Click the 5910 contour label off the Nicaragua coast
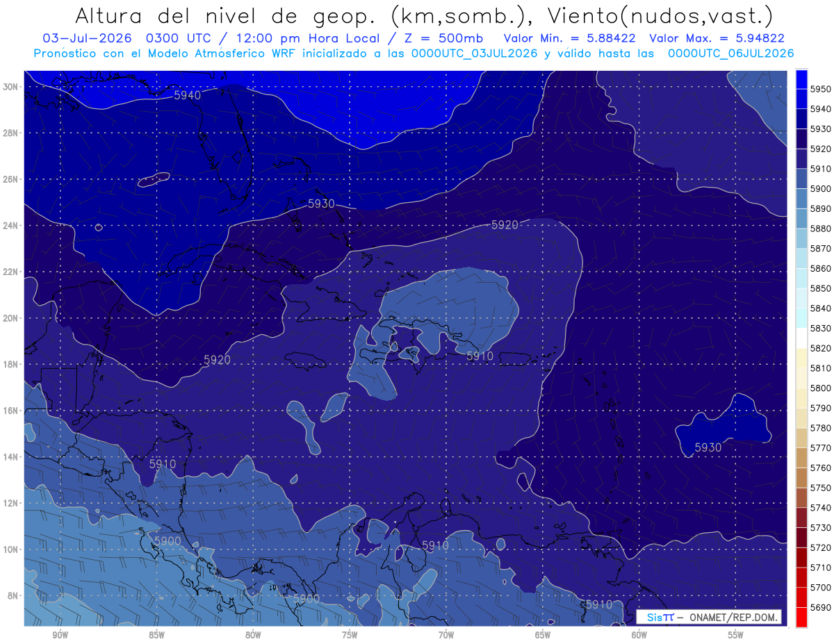The image size is (834, 644). click(163, 464)
